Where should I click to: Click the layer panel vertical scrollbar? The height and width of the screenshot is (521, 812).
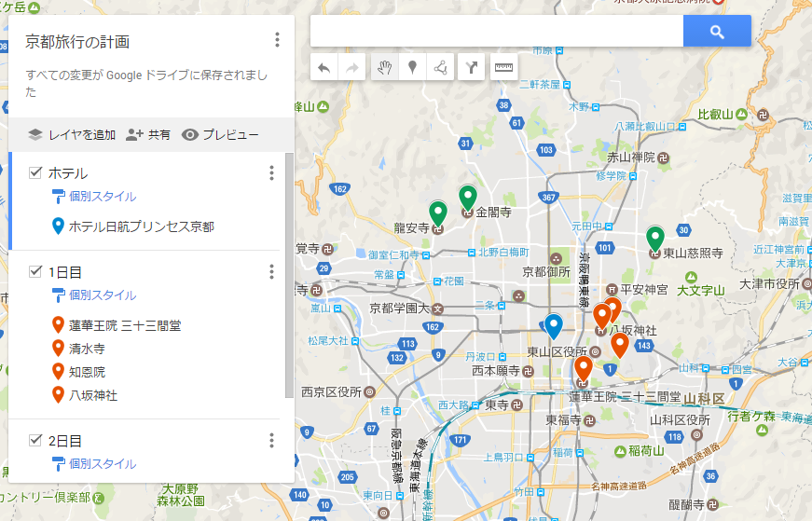pyautogui.click(x=290, y=275)
